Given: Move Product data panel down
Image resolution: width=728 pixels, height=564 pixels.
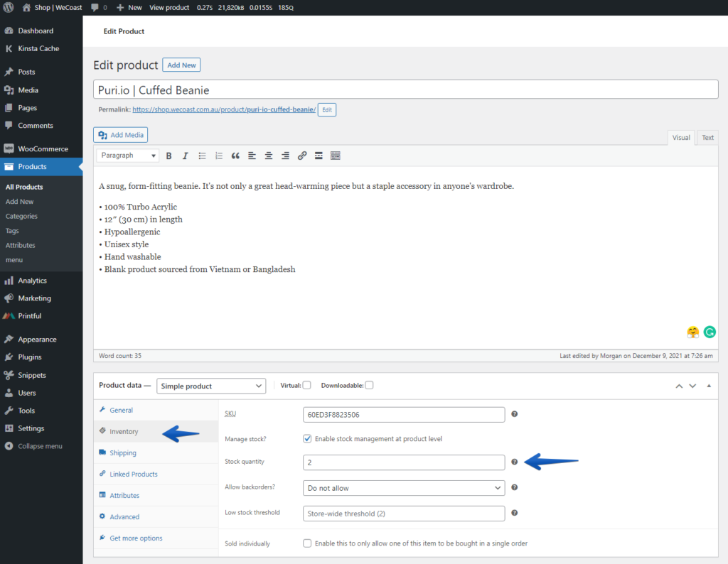Looking at the screenshot, I should [692, 386].
